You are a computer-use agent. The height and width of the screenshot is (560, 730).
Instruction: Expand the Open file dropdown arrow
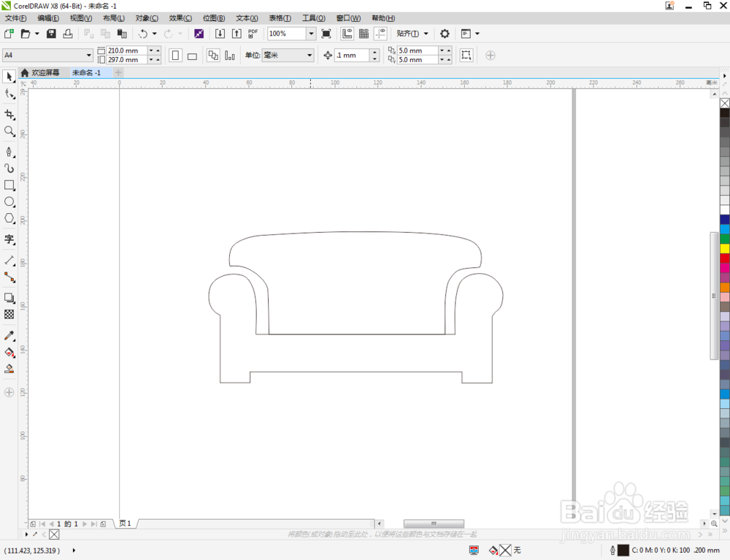[36, 34]
